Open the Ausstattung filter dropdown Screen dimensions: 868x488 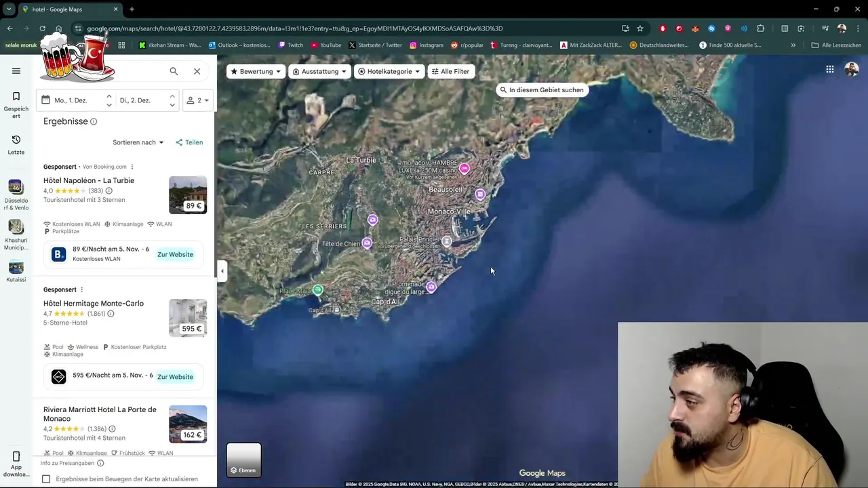click(x=319, y=71)
